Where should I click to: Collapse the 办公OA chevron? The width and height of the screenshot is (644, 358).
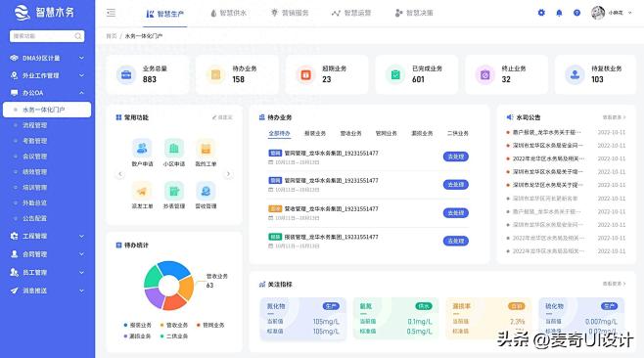[x=81, y=93]
